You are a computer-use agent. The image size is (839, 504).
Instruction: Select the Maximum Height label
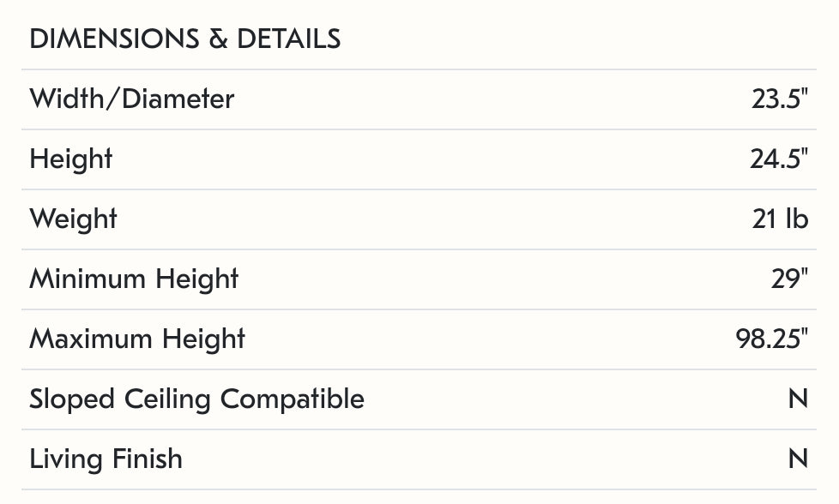click(x=137, y=339)
